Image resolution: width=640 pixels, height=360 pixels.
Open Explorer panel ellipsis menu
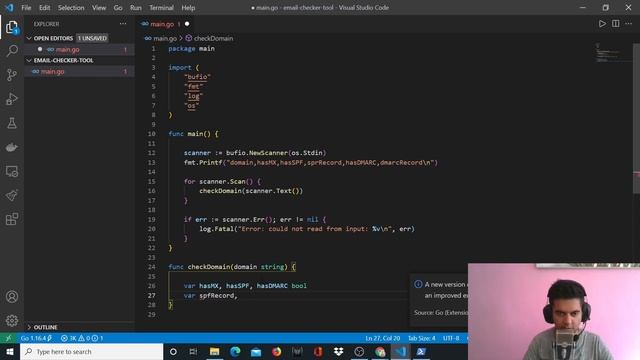pos(123,24)
